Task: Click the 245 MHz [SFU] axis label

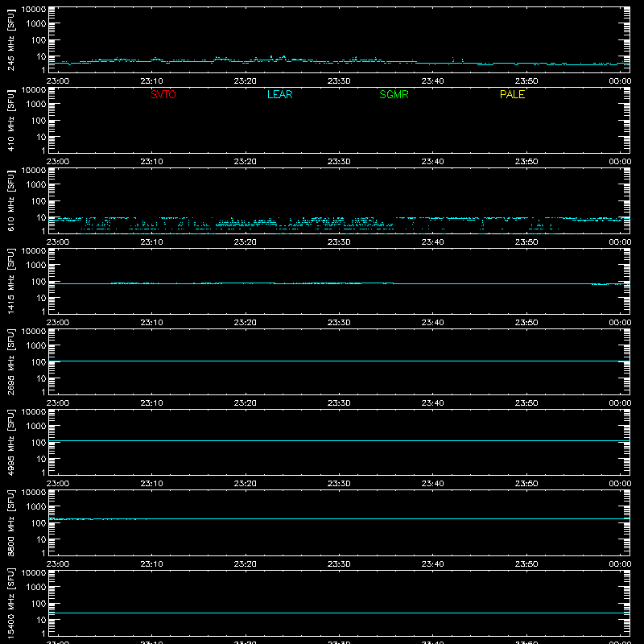Action: click(x=11, y=39)
